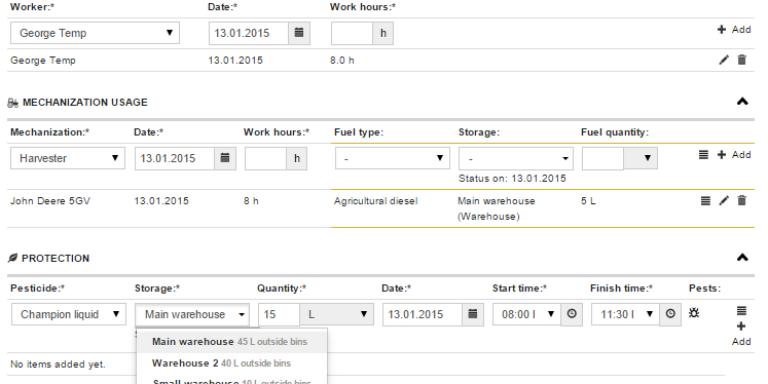The width and height of the screenshot is (768, 384).
Task: Open the mechanization Storage dropdown
Action: (x=516, y=159)
